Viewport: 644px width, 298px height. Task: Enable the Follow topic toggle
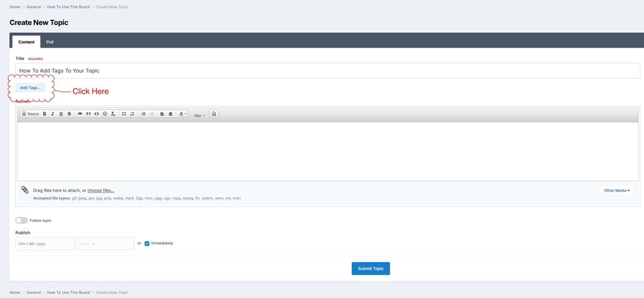21,220
